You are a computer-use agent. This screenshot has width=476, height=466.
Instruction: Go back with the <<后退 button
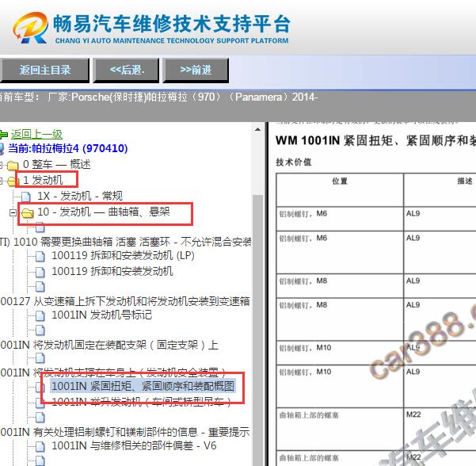[126, 71]
